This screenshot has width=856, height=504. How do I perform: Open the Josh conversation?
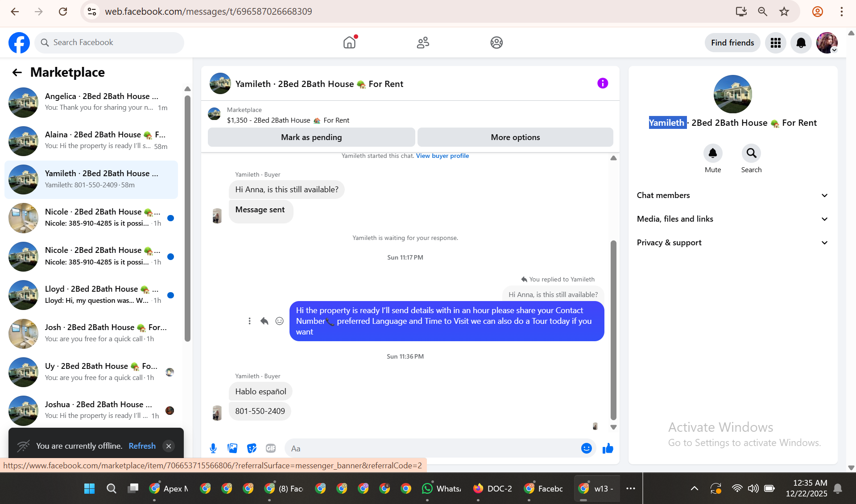click(x=91, y=334)
